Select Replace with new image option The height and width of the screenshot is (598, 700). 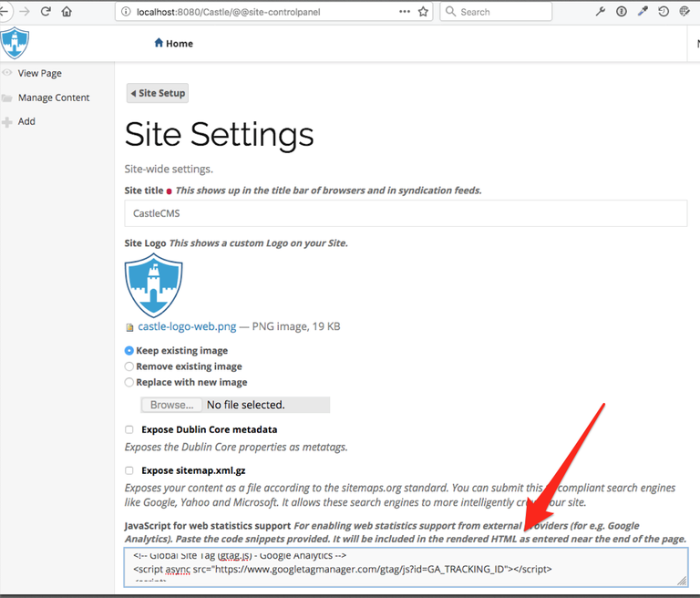(x=129, y=382)
